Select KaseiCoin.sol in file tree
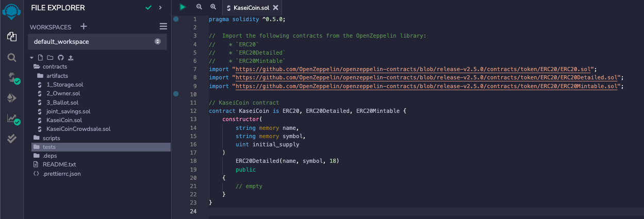644x219 pixels. click(x=60, y=120)
